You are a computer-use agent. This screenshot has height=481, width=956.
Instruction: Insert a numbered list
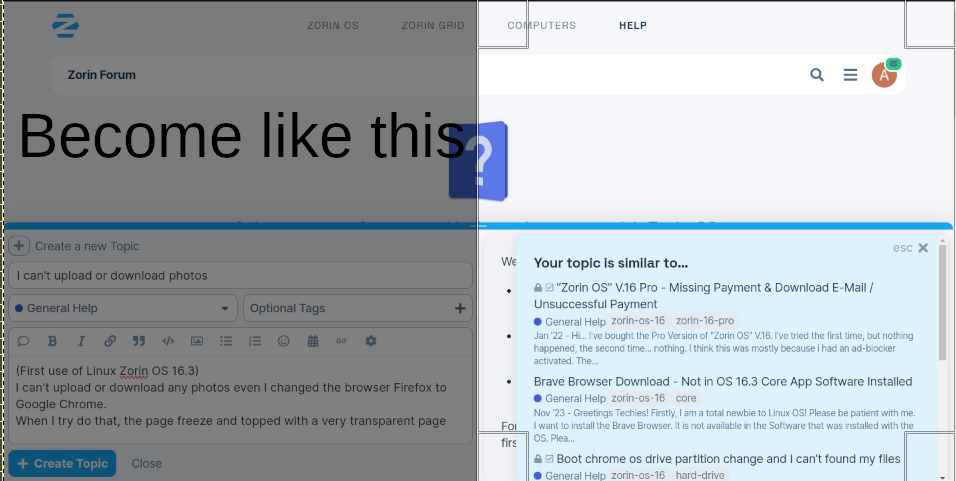[x=255, y=341]
